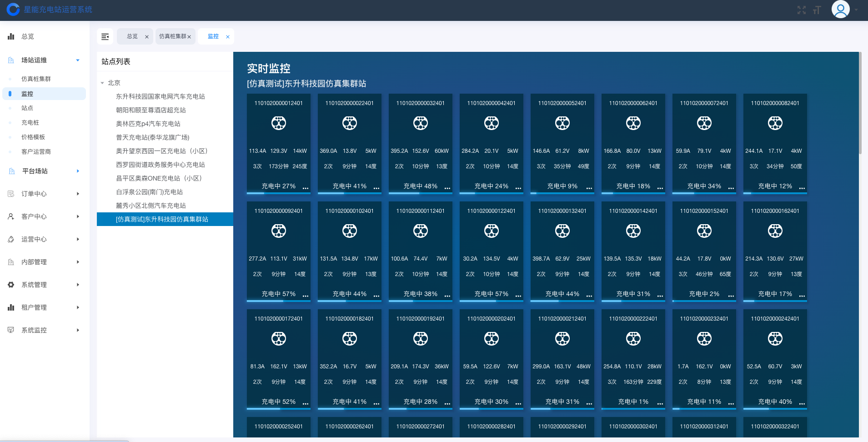Open the 充电桩 submenu item
Image resolution: width=868 pixels, height=442 pixels.
30,122
